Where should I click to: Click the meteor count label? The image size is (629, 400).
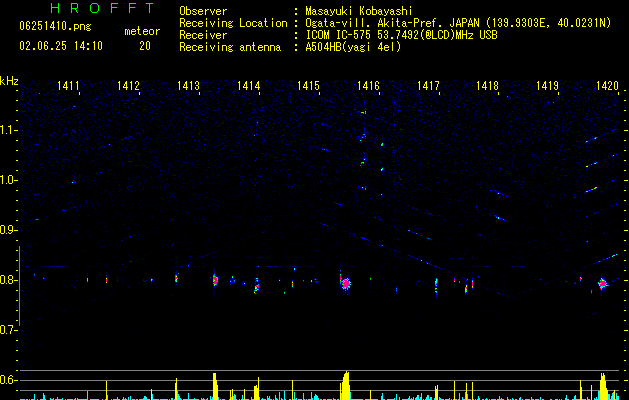coord(142,31)
